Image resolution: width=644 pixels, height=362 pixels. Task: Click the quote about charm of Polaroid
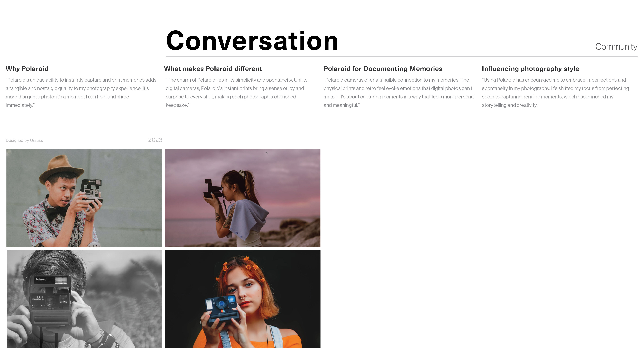[237, 93]
